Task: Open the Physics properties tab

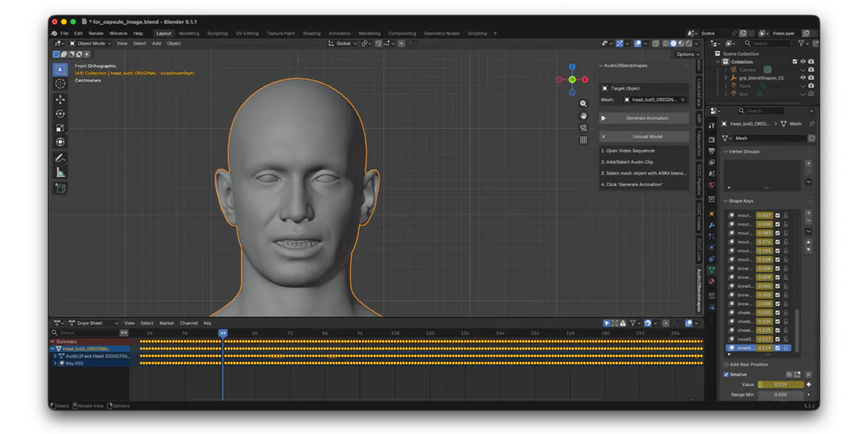Action: pos(712,247)
